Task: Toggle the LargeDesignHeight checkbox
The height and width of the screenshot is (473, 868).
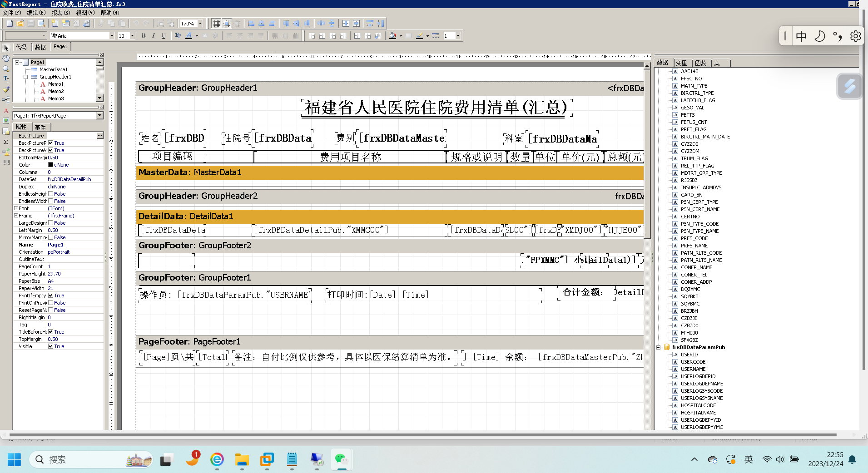Action: pos(51,223)
